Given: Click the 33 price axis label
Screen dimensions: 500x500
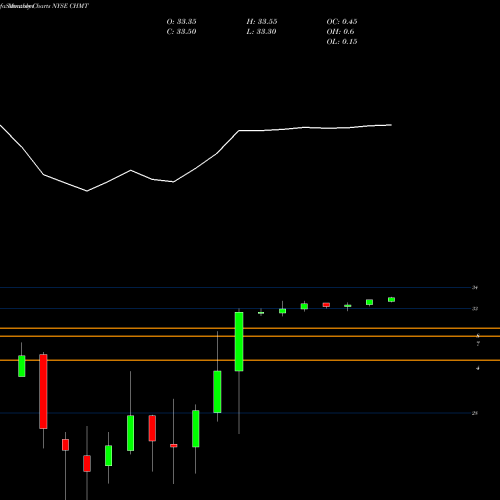Looking at the screenshot, I should pos(475,309).
